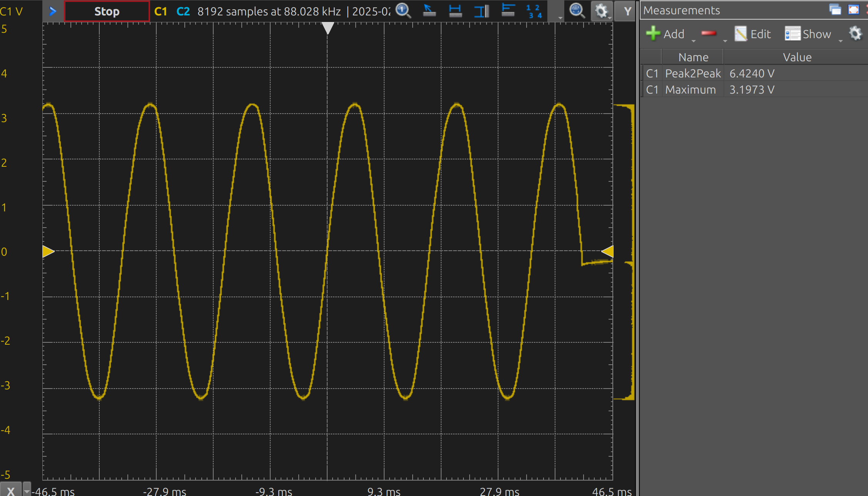Image resolution: width=868 pixels, height=496 pixels.
Task: Click the 1 2 3 4 digits icon
Action: coord(534,11)
